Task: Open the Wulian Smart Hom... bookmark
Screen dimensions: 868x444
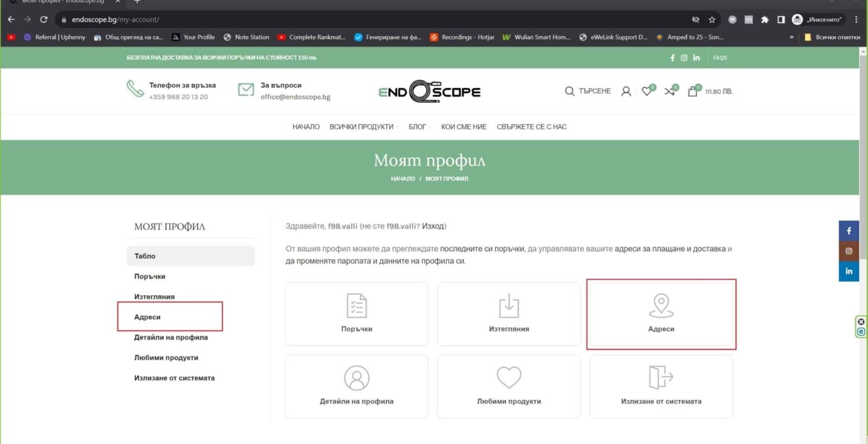Action: point(536,37)
